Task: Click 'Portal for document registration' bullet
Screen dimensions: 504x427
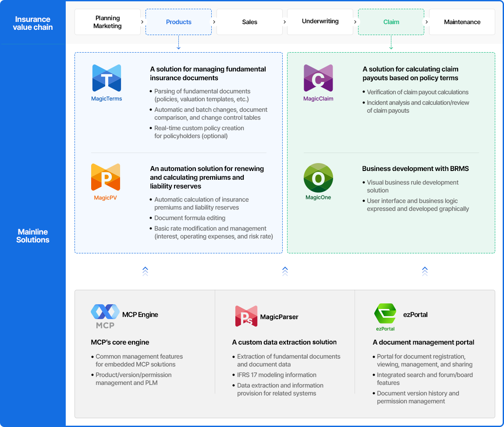Action: click(424, 360)
